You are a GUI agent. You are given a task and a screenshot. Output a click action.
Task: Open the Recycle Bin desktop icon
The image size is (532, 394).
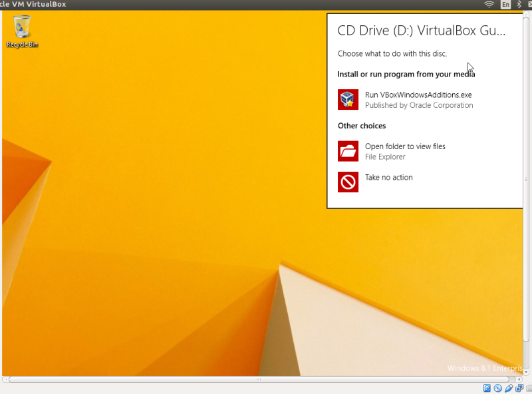tap(22, 31)
